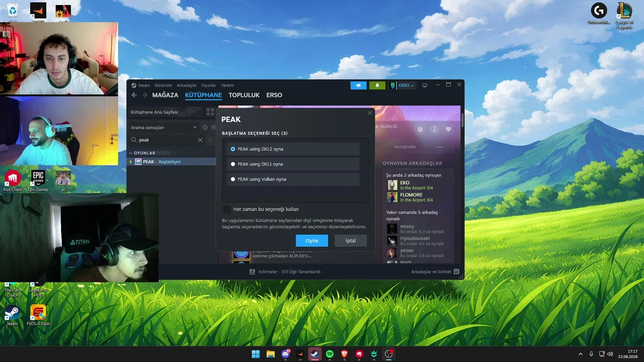Clear the peak search text

point(200,140)
